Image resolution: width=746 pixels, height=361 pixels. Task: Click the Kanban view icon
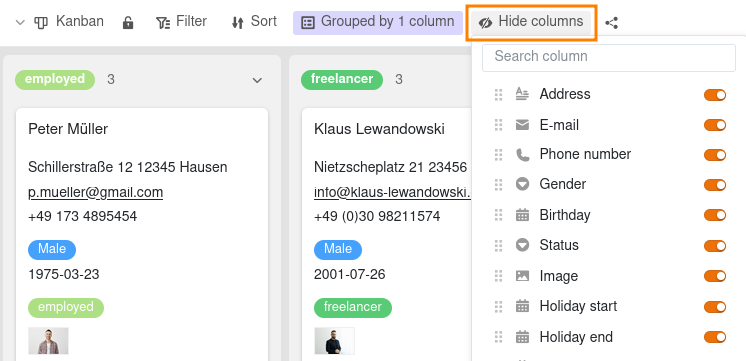click(x=42, y=22)
